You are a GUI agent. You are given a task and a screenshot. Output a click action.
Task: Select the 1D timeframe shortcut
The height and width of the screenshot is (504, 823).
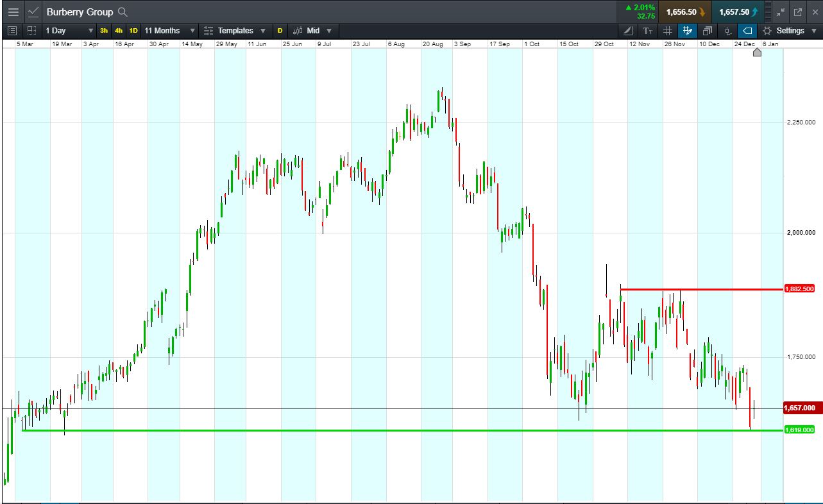(x=133, y=30)
